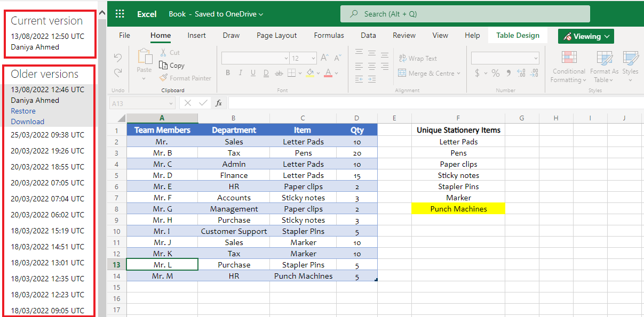This screenshot has width=644, height=317.
Task: Open the Viewing mode dropdown
Action: (x=586, y=36)
